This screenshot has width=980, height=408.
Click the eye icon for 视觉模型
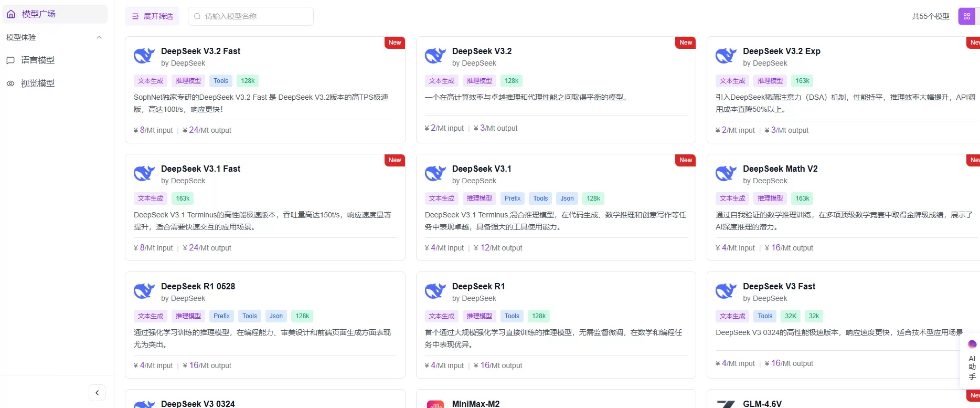[x=10, y=83]
